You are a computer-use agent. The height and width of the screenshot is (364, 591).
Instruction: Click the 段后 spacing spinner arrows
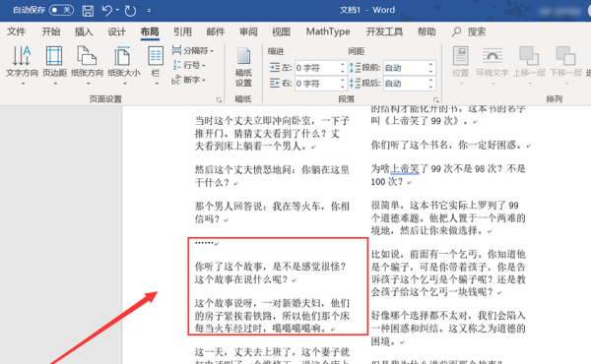pos(430,84)
